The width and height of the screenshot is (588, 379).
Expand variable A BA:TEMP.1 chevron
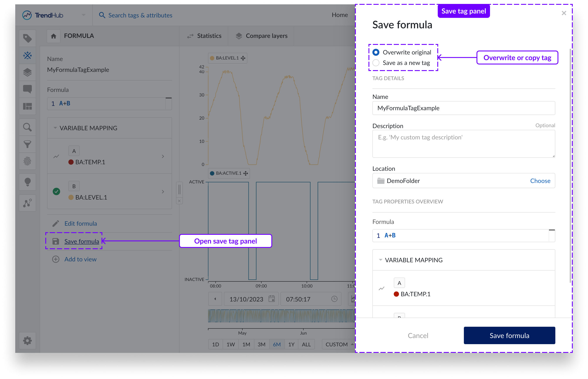click(163, 156)
